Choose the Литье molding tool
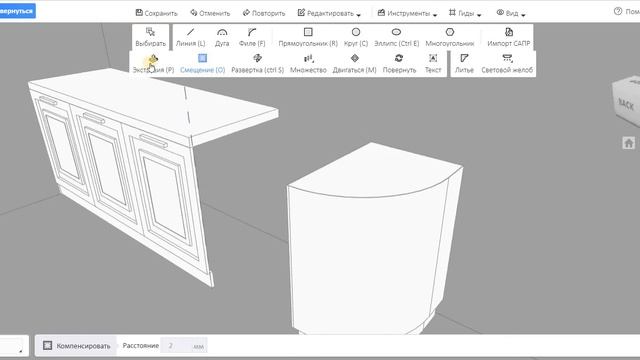The height and width of the screenshot is (360, 640). click(464, 64)
